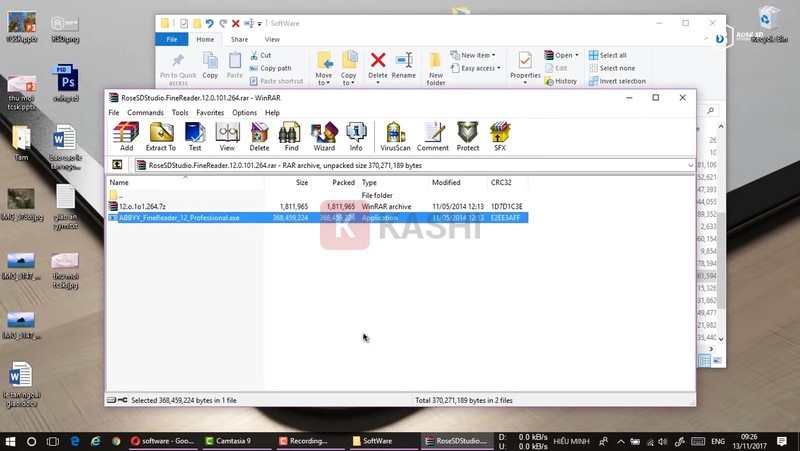Run the Test archive tool

tap(195, 136)
